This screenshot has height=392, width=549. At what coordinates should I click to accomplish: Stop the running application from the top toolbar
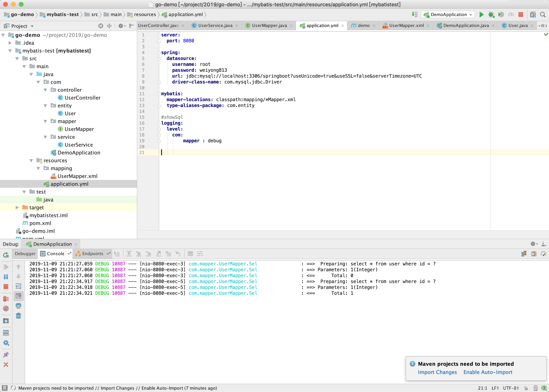click(521, 15)
